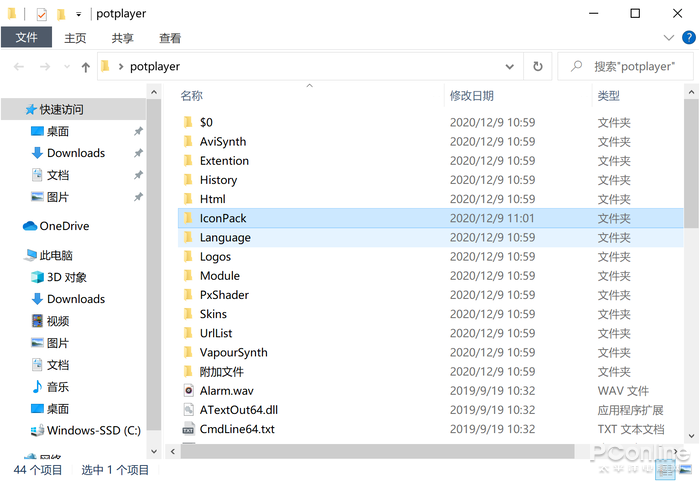The height and width of the screenshot is (481, 700).
Task: Sort by 修改日期 column header
Action: click(471, 96)
